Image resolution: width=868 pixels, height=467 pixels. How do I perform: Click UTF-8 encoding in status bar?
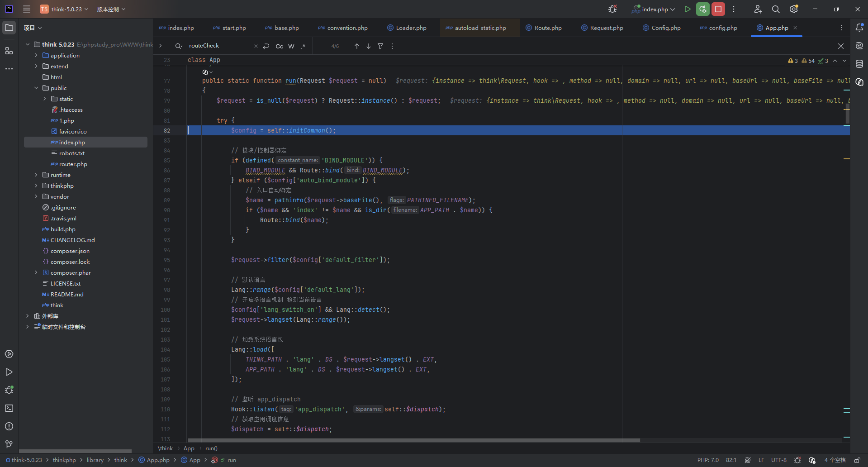click(x=779, y=460)
